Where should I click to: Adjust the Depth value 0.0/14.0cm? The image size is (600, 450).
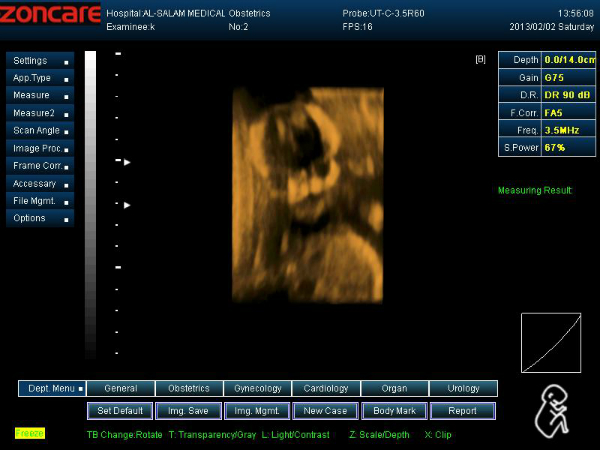click(x=569, y=60)
